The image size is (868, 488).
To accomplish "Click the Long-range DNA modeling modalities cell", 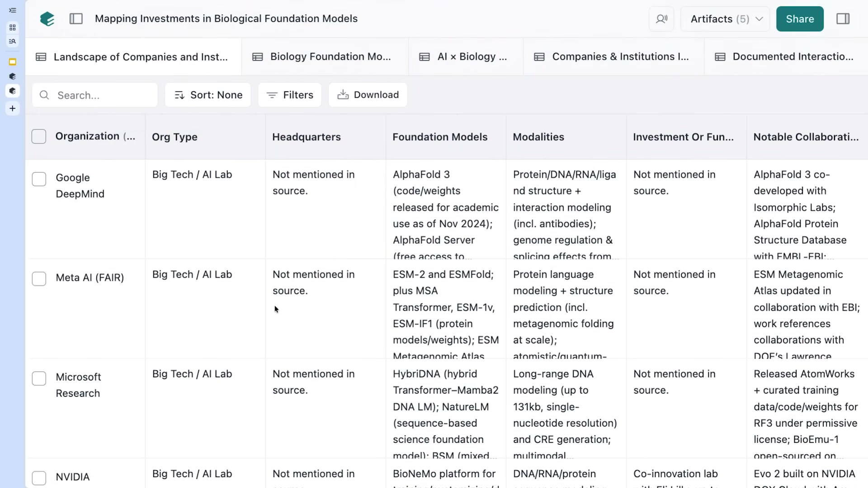I will tap(566, 408).
